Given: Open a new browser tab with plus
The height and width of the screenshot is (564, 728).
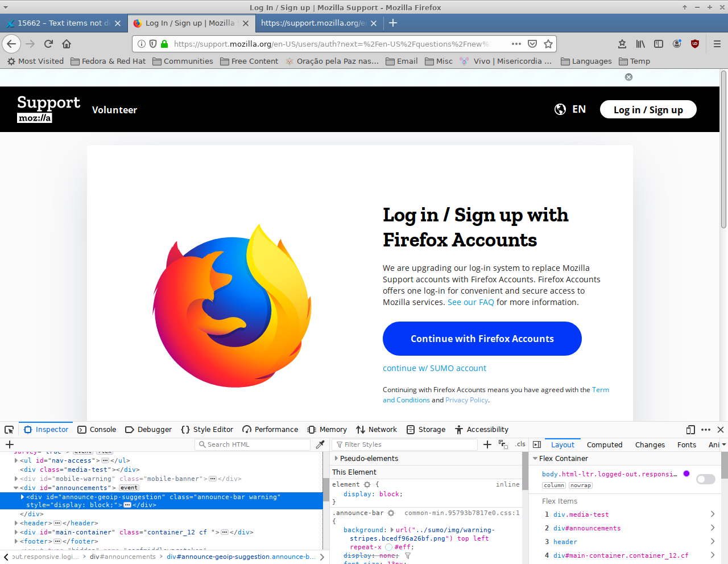Looking at the screenshot, I should coord(393,23).
